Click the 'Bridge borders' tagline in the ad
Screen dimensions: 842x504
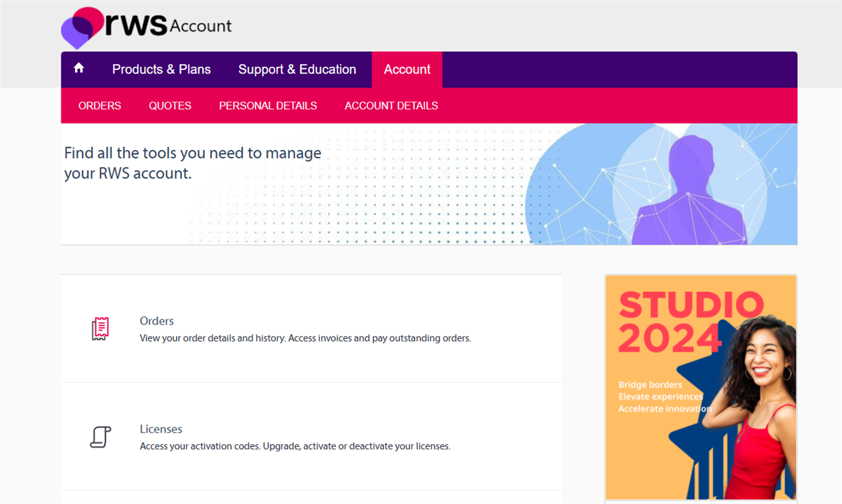click(649, 384)
